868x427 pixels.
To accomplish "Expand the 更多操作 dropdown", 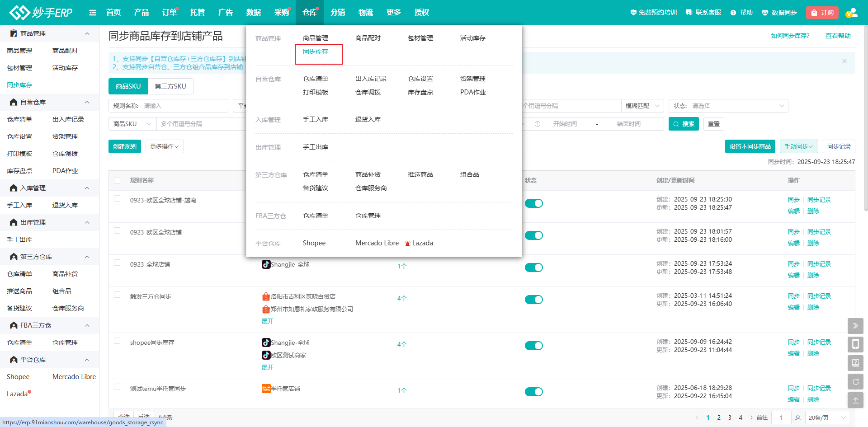I will tap(165, 146).
